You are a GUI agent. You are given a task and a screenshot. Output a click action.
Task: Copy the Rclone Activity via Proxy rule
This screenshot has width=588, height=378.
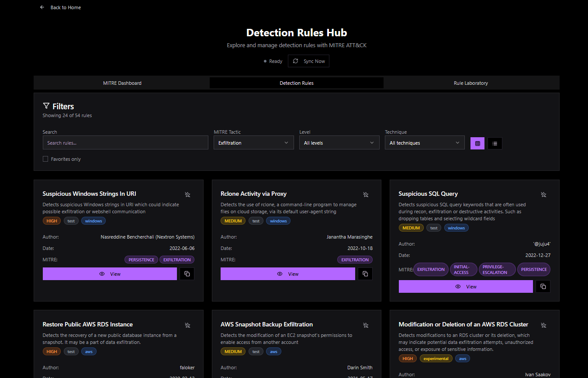[x=365, y=274]
